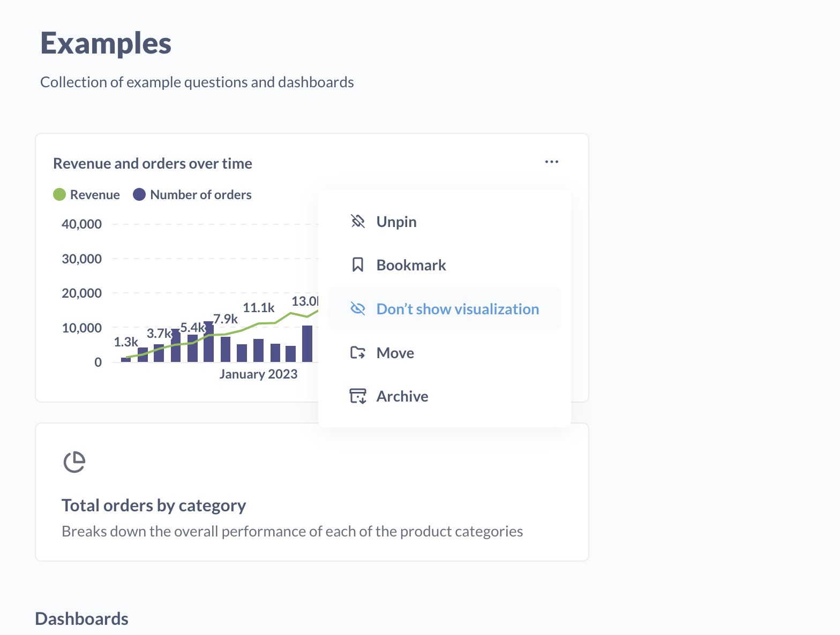The image size is (840, 635).
Task: Select Bookmark from the open menu
Action: (411, 264)
